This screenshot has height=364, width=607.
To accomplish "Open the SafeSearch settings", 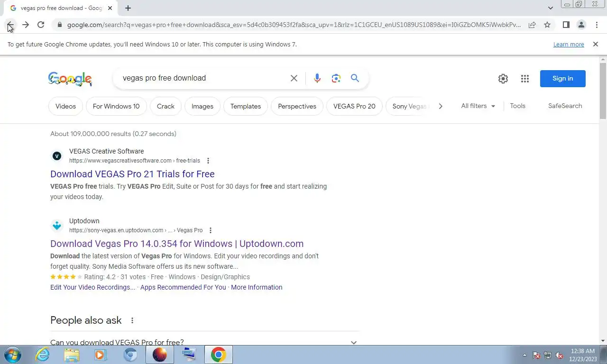I will pos(565,106).
